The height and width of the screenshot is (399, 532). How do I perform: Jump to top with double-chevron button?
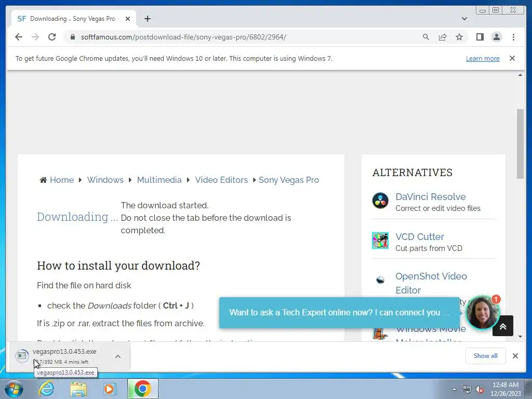click(x=502, y=326)
